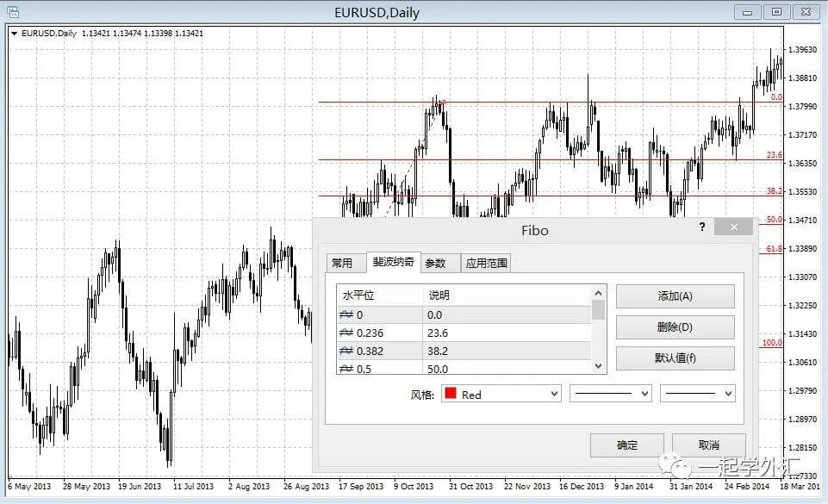Select the 50.0 description cell
This screenshot has width=828, height=504.
(x=507, y=368)
